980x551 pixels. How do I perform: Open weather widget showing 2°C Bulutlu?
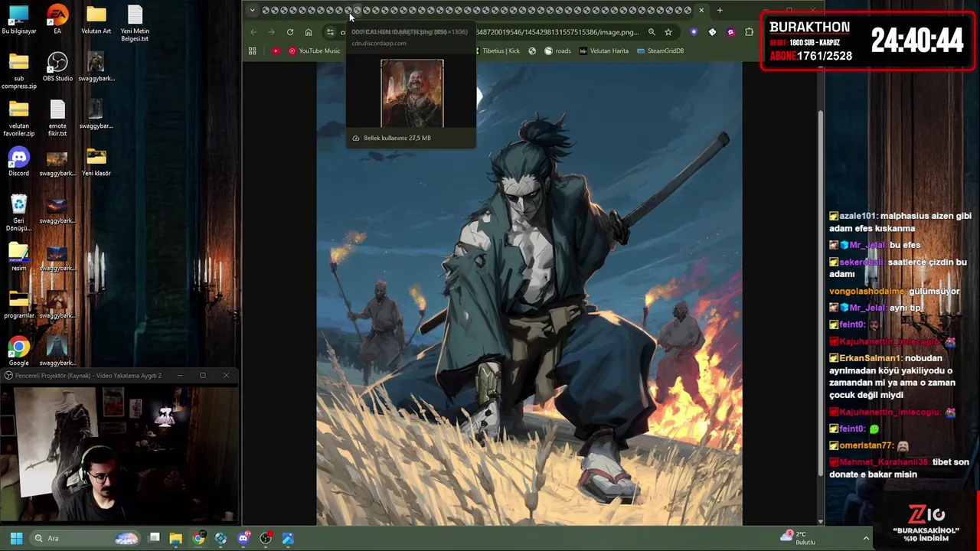[798, 538]
